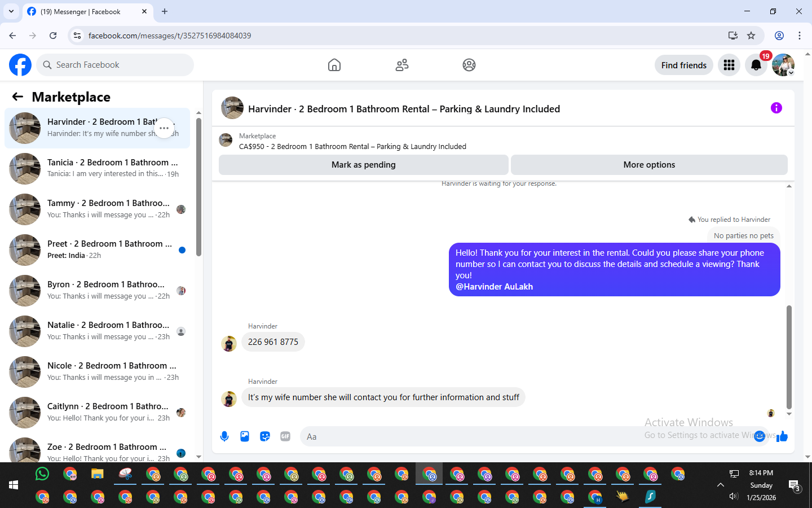Click the conversation list scrollbar

click(x=198, y=186)
